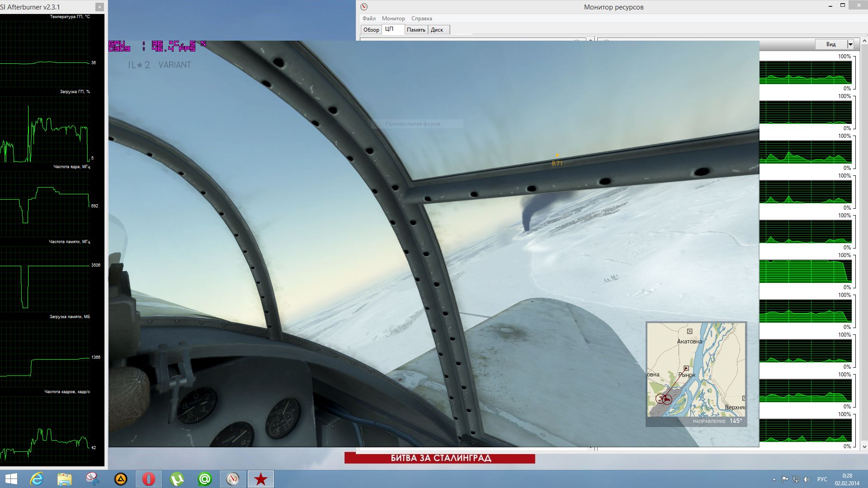868x488 pixels.
Task: Click the Частота памяти graph
Action: (x=45, y=279)
